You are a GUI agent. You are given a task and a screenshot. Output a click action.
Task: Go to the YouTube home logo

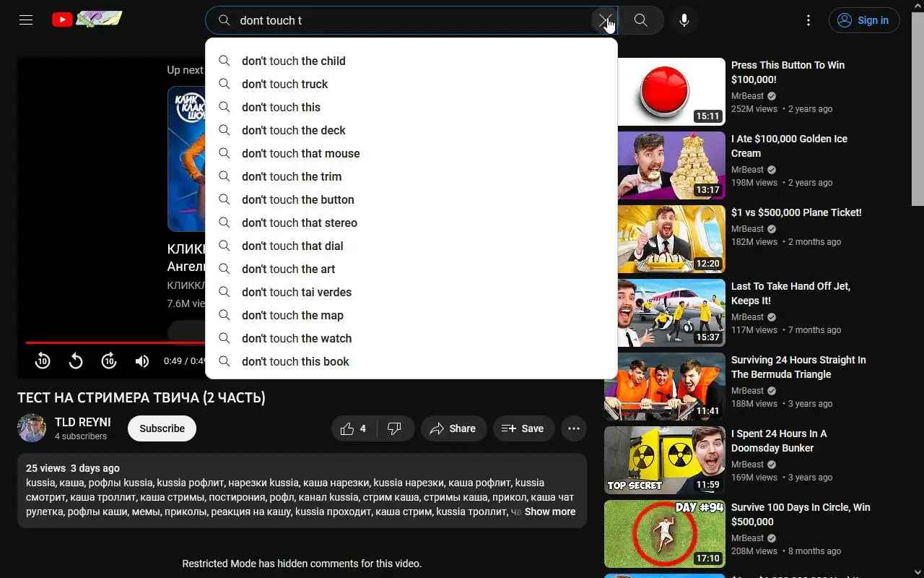pos(87,20)
